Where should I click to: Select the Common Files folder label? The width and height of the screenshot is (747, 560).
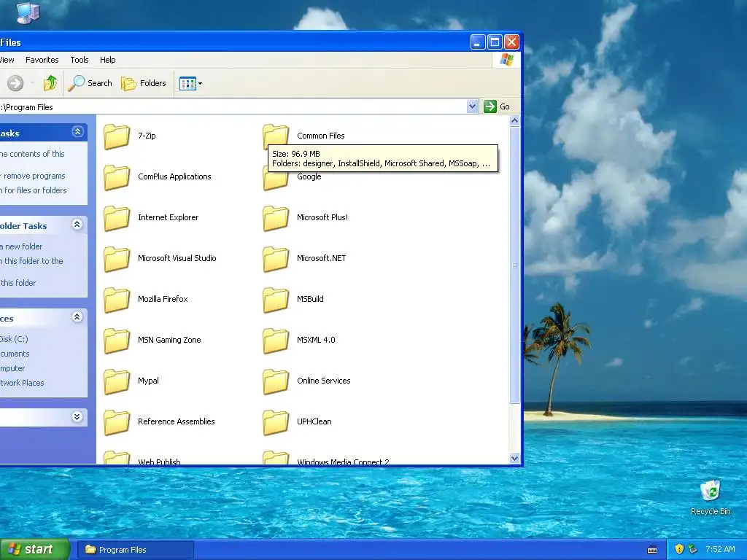(x=321, y=136)
